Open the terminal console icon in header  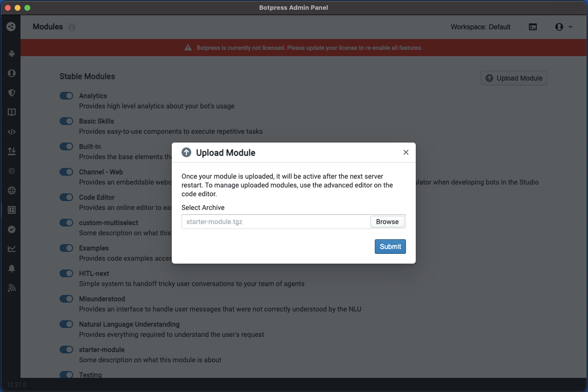click(x=533, y=27)
